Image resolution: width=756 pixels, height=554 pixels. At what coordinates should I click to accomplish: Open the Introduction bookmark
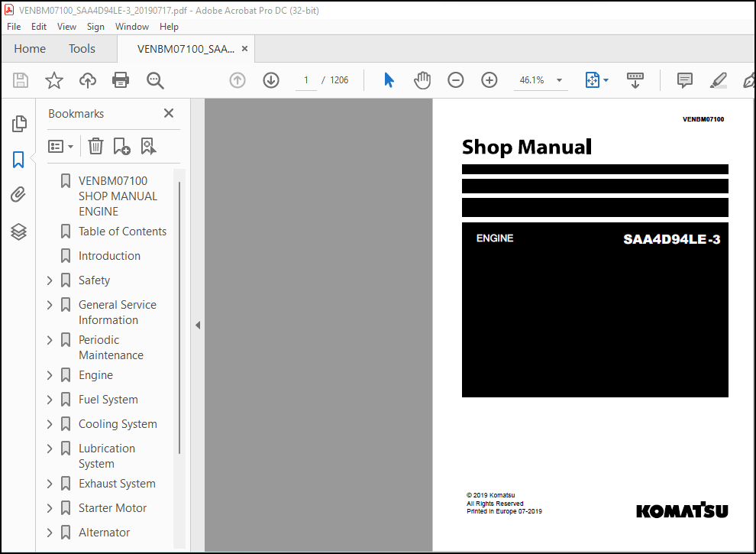click(109, 256)
